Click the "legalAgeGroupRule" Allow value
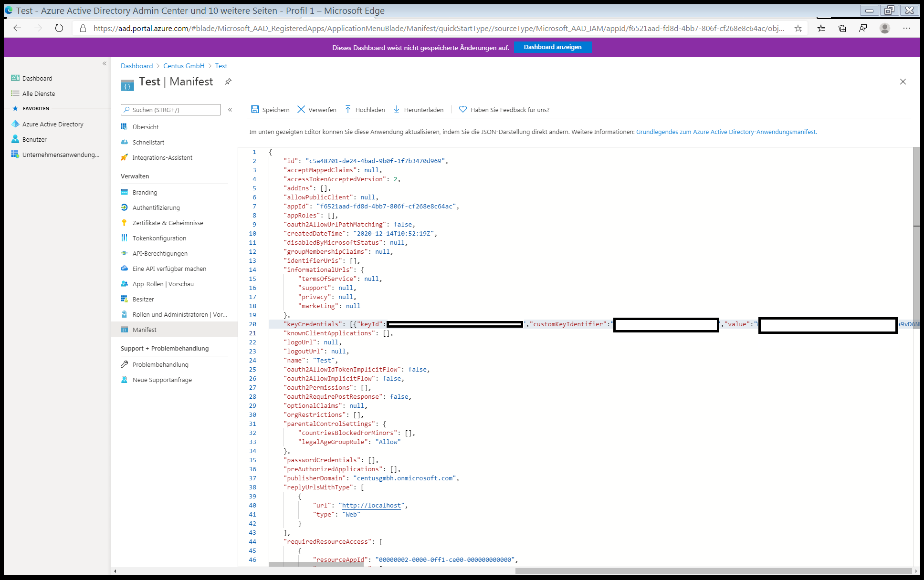Viewport: 924px width, 580px height. pyautogui.click(x=388, y=442)
